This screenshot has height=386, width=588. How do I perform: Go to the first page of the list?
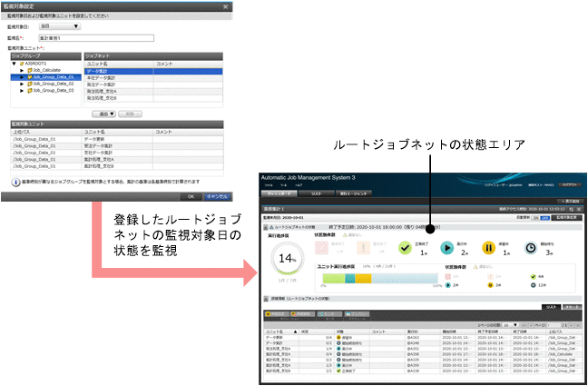click(524, 325)
